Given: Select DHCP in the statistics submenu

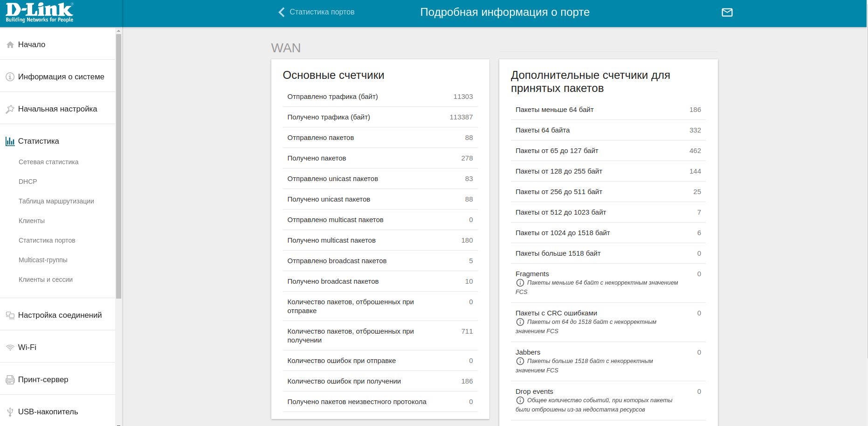Looking at the screenshot, I should (28, 182).
